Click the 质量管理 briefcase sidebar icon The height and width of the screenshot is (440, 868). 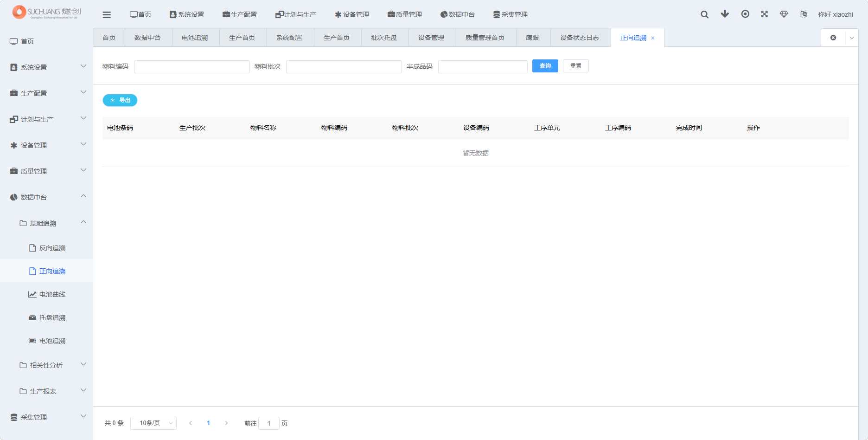[x=14, y=171]
